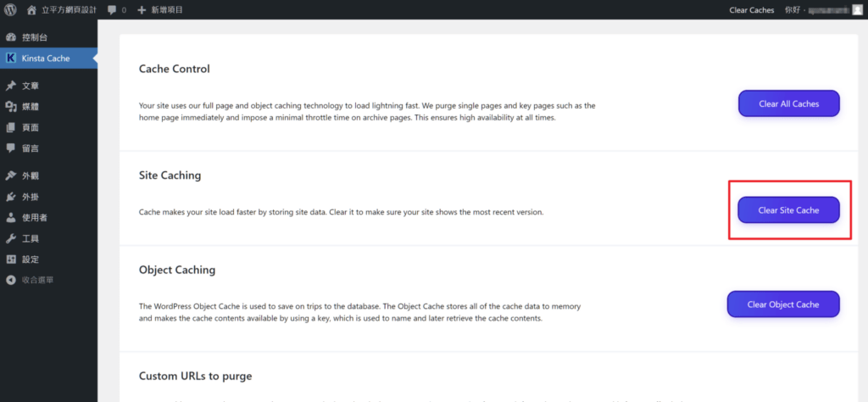Click the 外觀 appearance brush icon
This screenshot has height=402, width=868.
[10, 176]
